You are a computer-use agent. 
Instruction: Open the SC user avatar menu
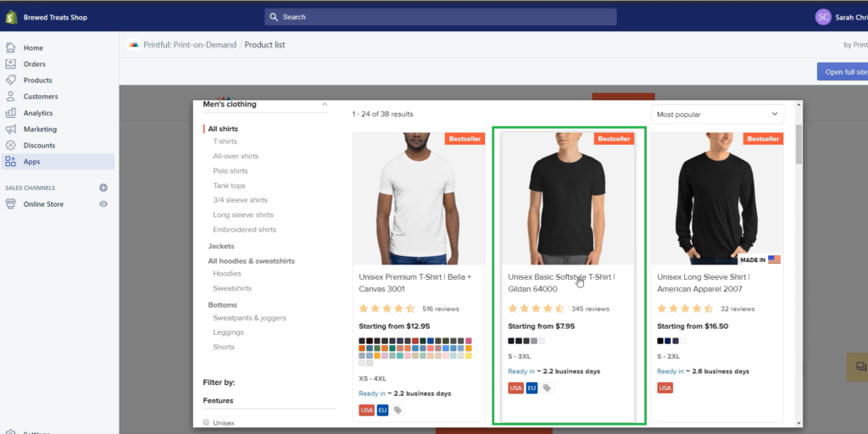tap(823, 17)
